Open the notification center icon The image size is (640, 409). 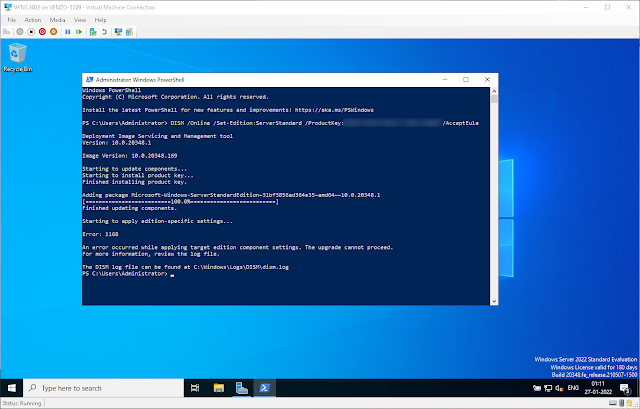tap(625, 388)
